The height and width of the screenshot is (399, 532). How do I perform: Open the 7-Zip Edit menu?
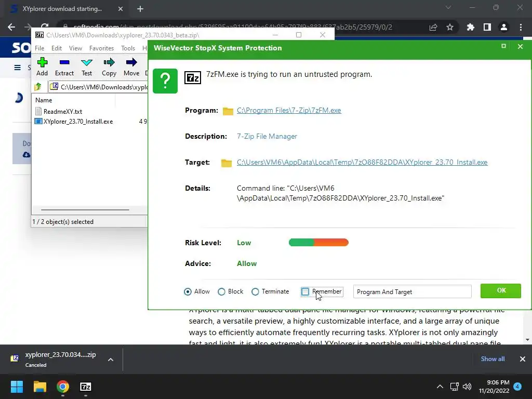[x=56, y=48]
